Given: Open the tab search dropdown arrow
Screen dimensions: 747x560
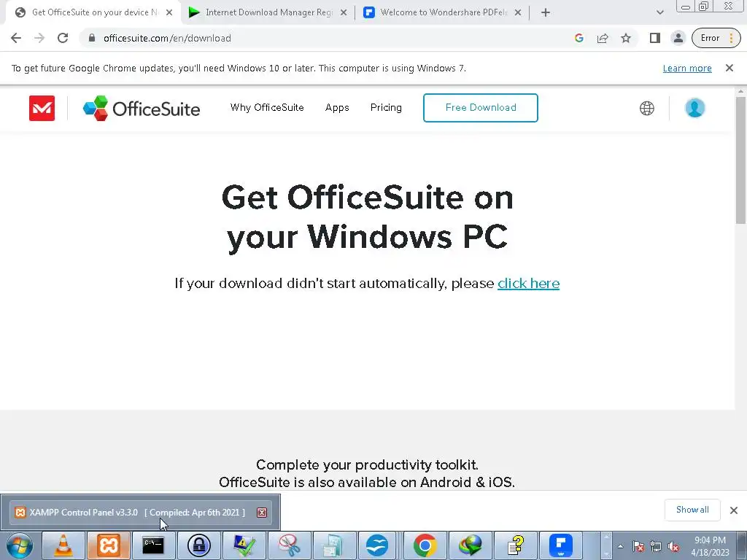Looking at the screenshot, I should (x=659, y=12).
